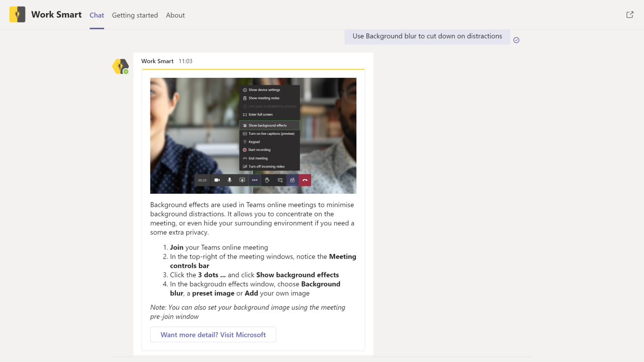Click Want more detail? Visit Microsoft button

click(213, 335)
